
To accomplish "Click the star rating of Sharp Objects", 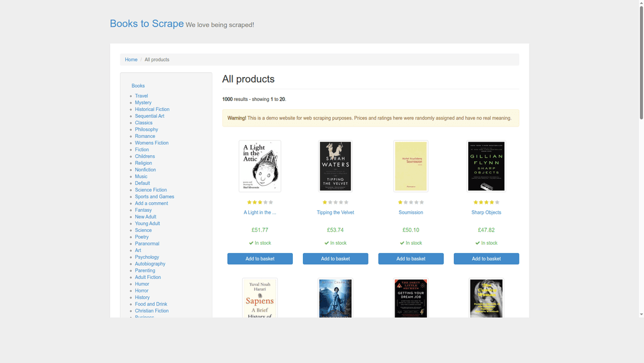I will point(487,202).
